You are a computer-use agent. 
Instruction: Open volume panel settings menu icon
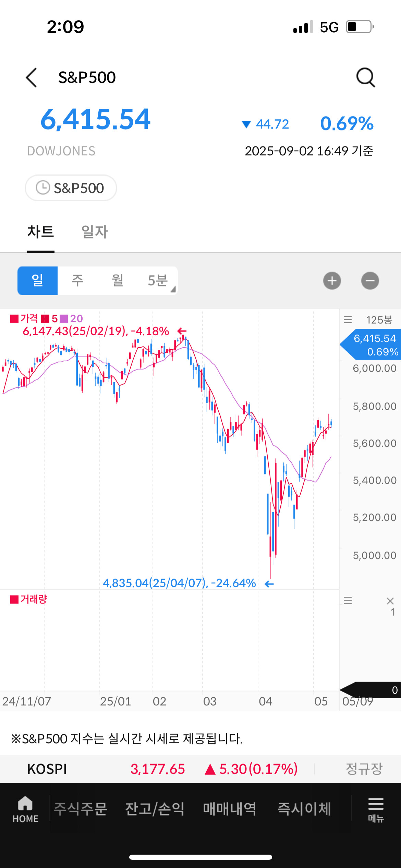click(x=348, y=600)
